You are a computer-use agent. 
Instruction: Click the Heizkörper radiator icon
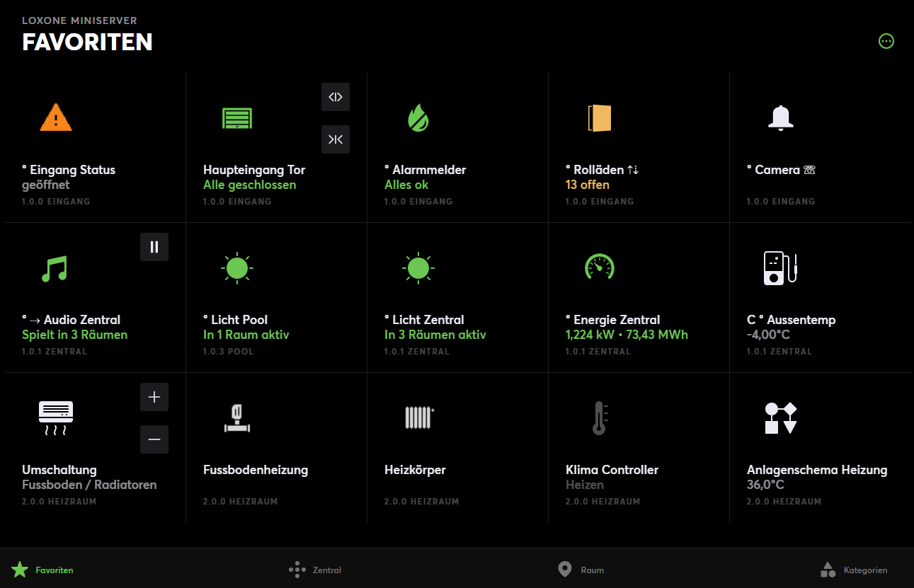pyautogui.click(x=418, y=417)
